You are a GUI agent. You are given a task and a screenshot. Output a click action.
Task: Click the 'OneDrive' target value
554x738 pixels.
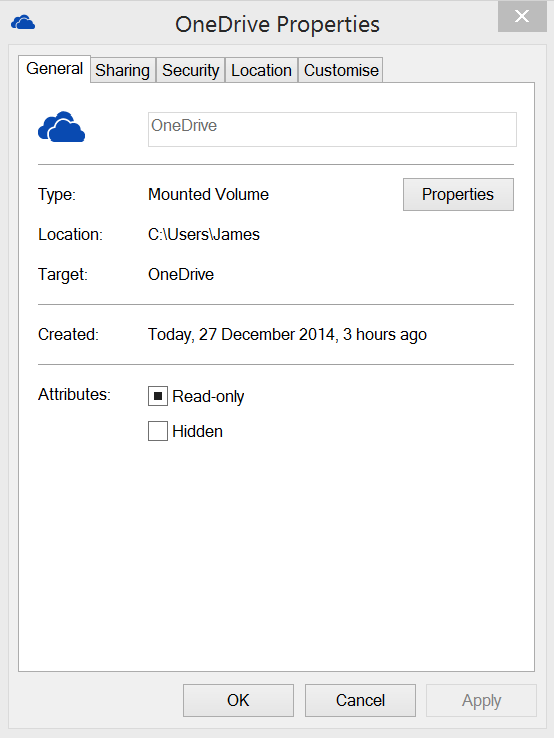coord(181,274)
